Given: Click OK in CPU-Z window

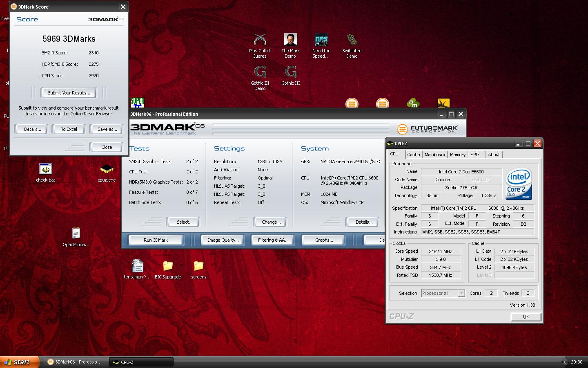Looking at the screenshot, I should (x=526, y=317).
